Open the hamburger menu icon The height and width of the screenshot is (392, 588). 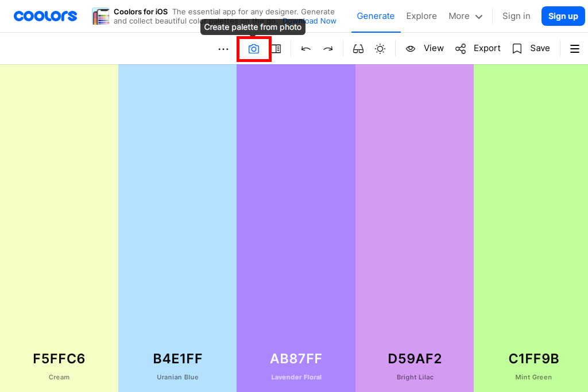click(574, 49)
